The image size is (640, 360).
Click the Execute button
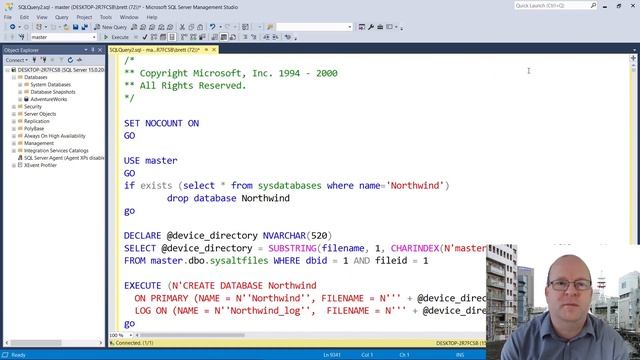pos(116,37)
